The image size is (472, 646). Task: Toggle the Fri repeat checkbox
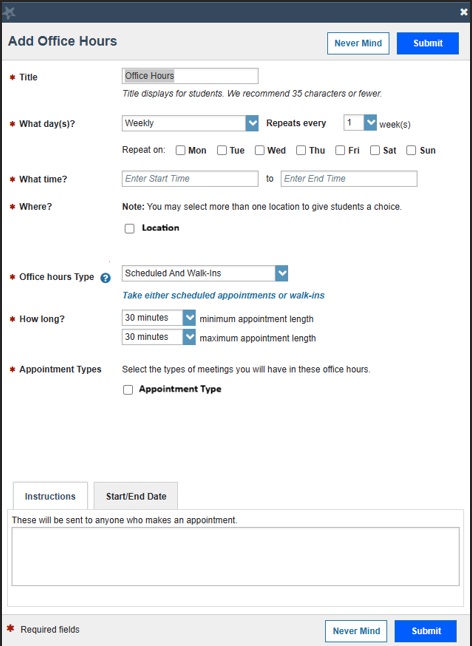(x=340, y=150)
